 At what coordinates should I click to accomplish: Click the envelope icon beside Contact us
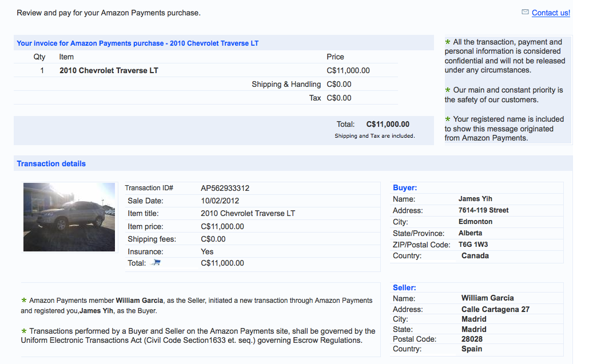pos(525,13)
